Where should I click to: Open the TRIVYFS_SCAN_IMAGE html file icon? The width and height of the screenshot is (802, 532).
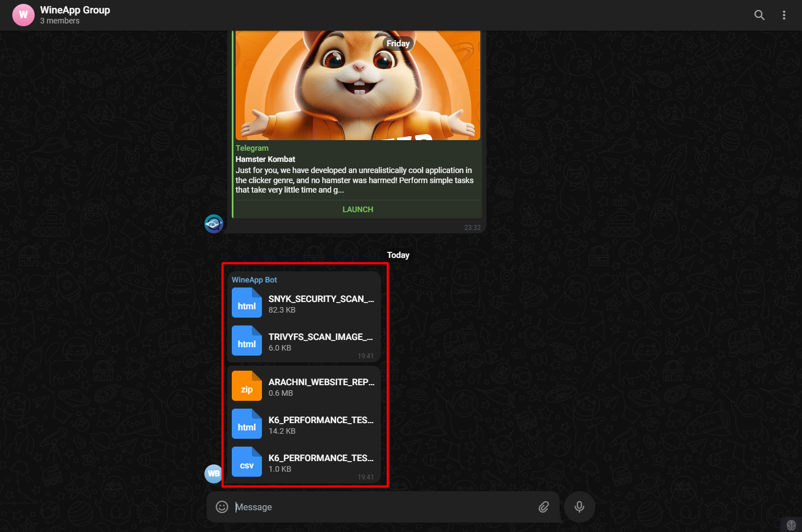247,341
